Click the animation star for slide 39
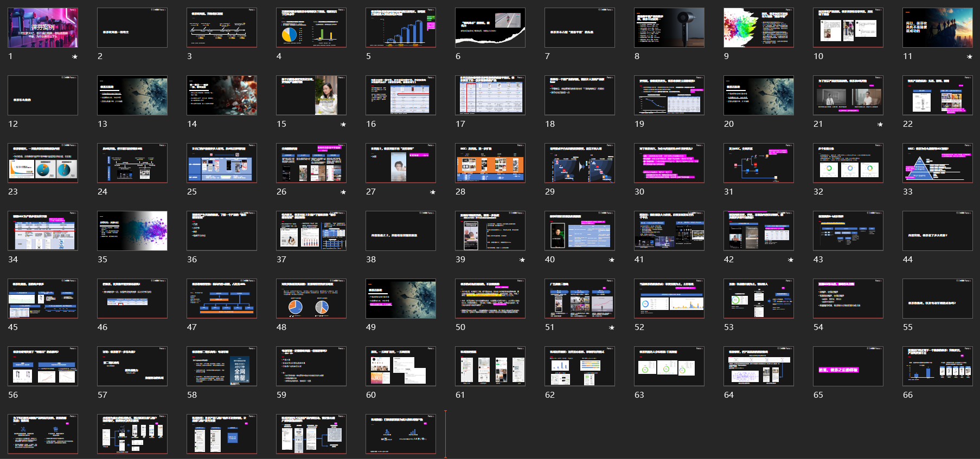 click(x=522, y=260)
